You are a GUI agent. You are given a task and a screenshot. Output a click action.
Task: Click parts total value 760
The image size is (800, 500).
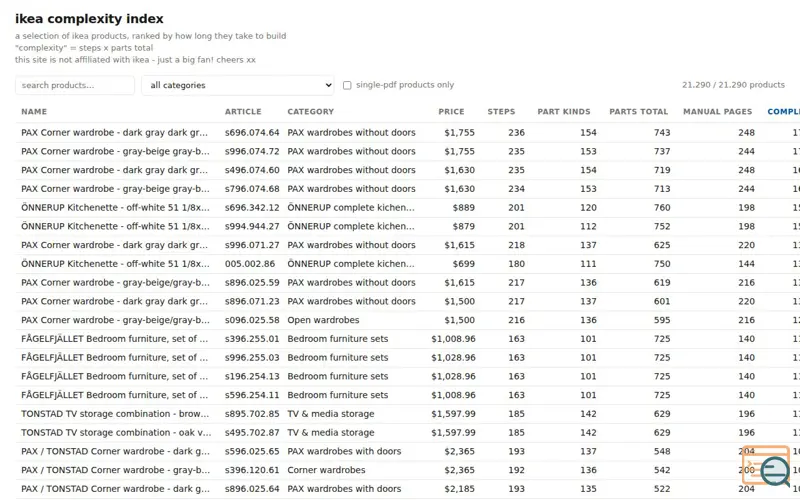662,208
